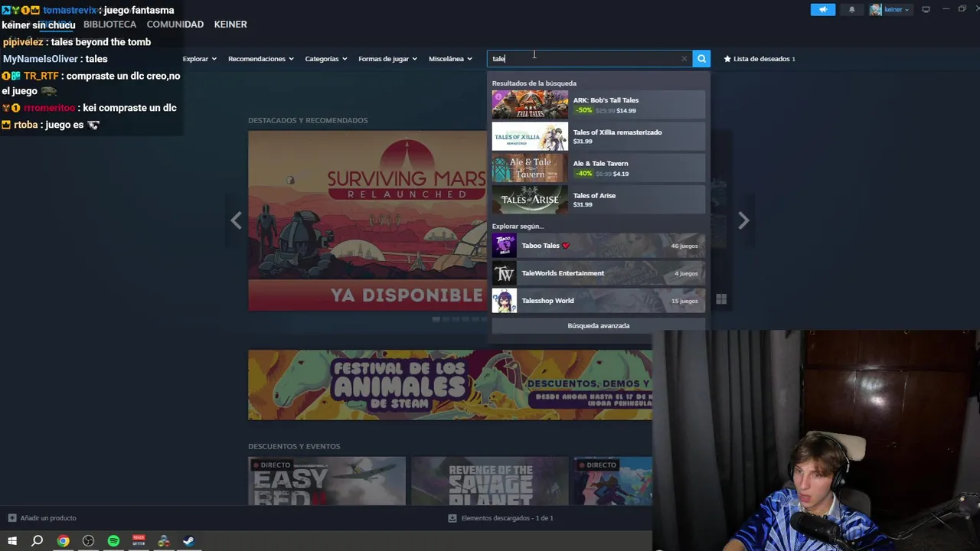Viewport: 980px width, 551px height.
Task: Open the notifications bell
Action: (852, 10)
